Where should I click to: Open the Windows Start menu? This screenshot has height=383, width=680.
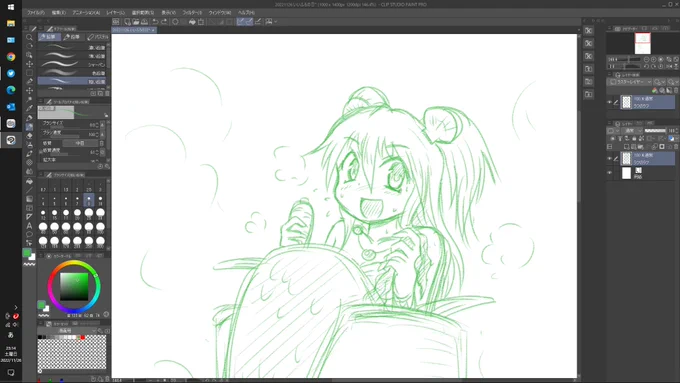11,7
